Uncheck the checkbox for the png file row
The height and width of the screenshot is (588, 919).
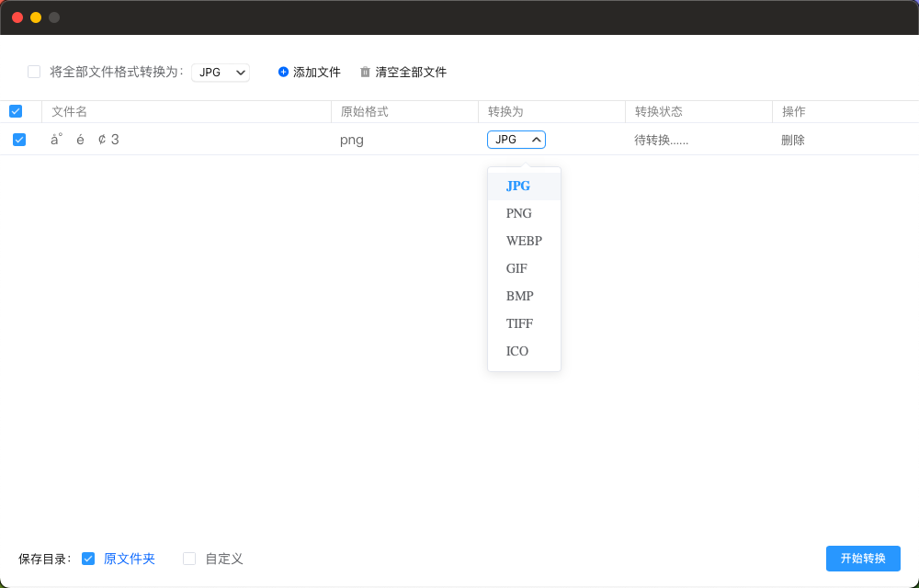click(x=19, y=140)
